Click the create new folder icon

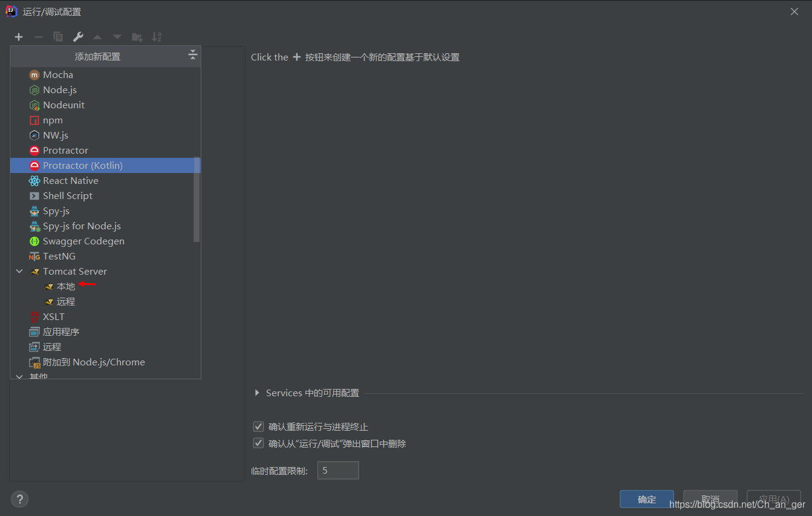137,37
